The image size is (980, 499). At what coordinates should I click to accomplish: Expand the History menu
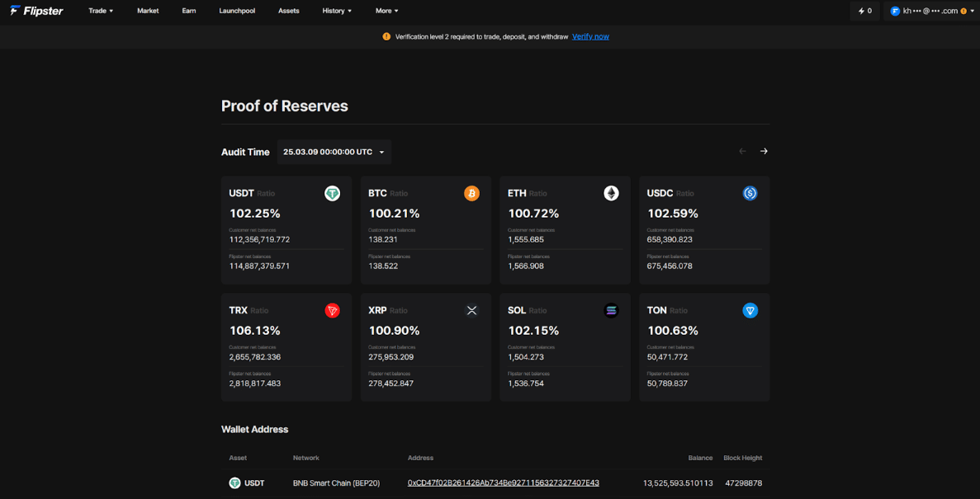[x=337, y=11]
